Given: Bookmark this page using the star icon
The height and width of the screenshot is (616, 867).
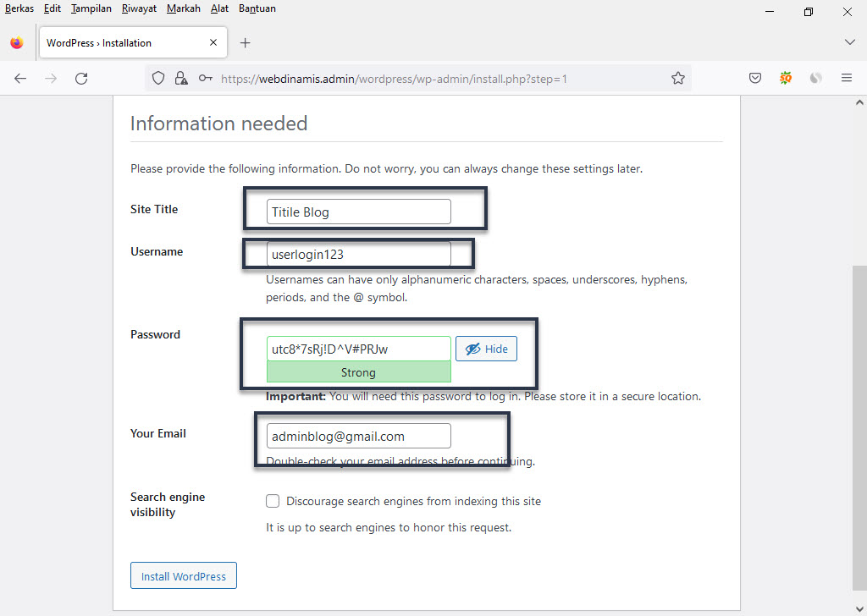Looking at the screenshot, I should point(677,77).
